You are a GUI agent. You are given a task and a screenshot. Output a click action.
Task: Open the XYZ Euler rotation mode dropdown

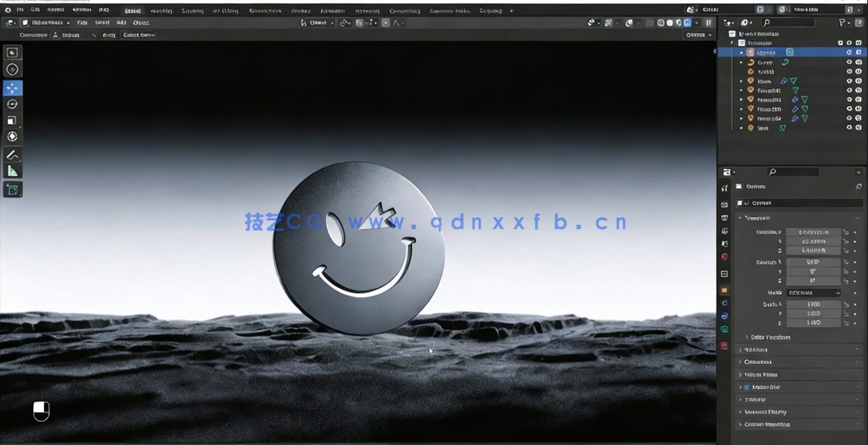click(814, 292)
